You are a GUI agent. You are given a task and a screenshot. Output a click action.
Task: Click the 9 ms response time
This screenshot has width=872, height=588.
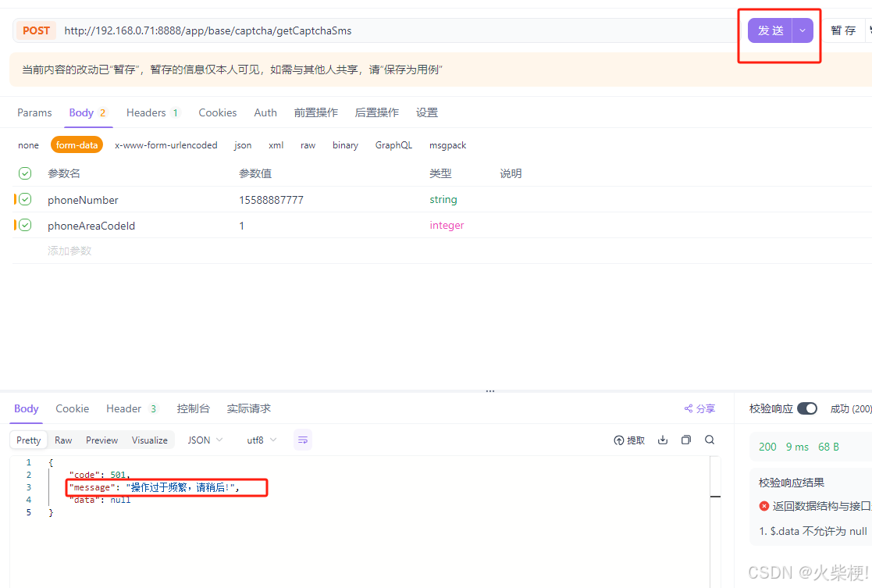(797, 447)
